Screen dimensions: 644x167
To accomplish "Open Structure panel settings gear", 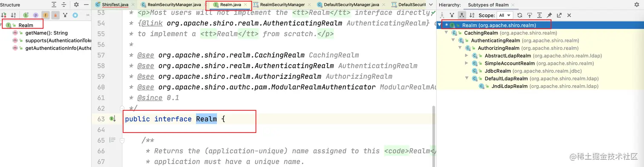I will point(76,5).
